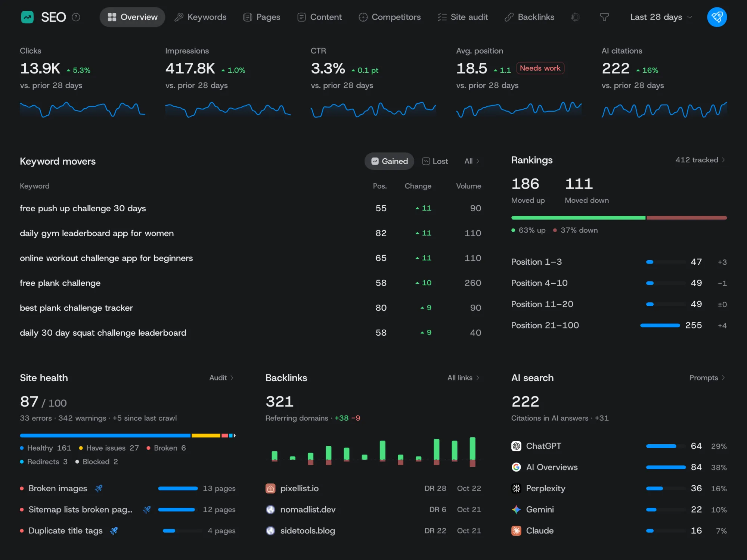
Task: Click the rocket icon next to Broken images
Action: tap(99, 488)
